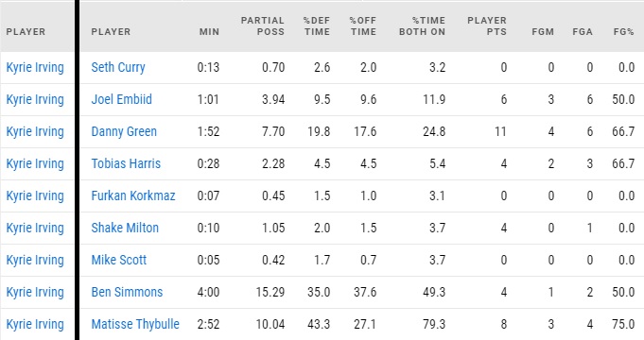
Task: Open Ben Simmons player link
Action: coord(127,292)
